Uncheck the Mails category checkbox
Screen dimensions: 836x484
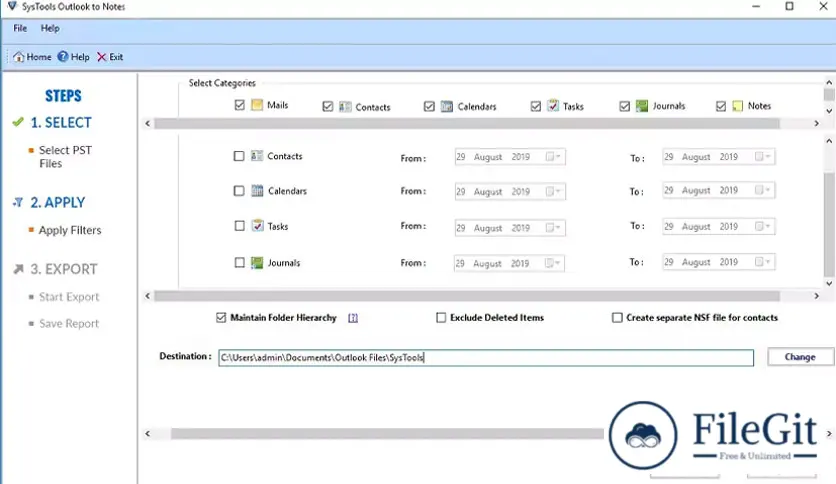click(239, 105)
